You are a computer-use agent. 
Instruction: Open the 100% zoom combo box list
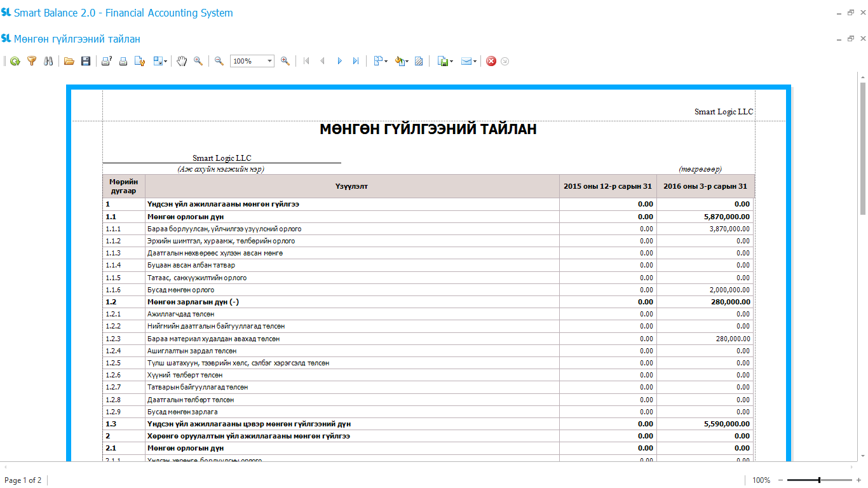(x=270, y=61)
